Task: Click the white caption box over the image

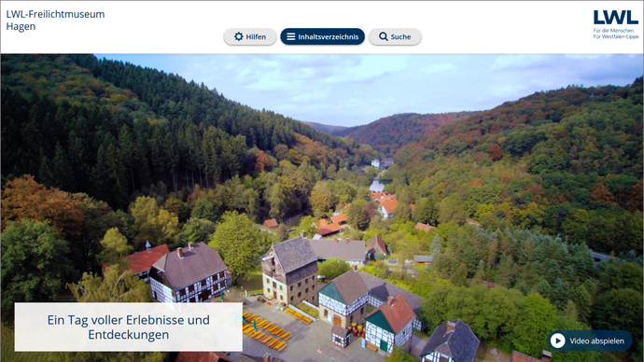Action: (x=129, y=327)
